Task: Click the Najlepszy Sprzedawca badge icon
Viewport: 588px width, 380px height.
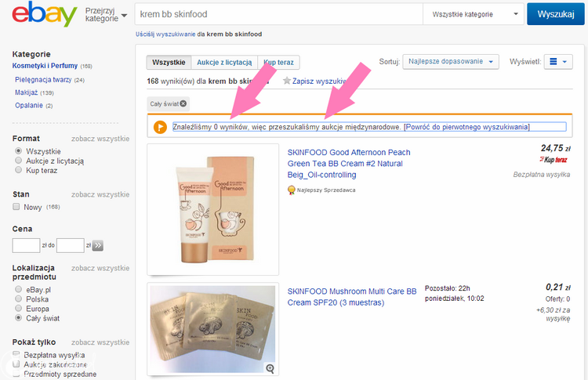Action: (291, 190)
